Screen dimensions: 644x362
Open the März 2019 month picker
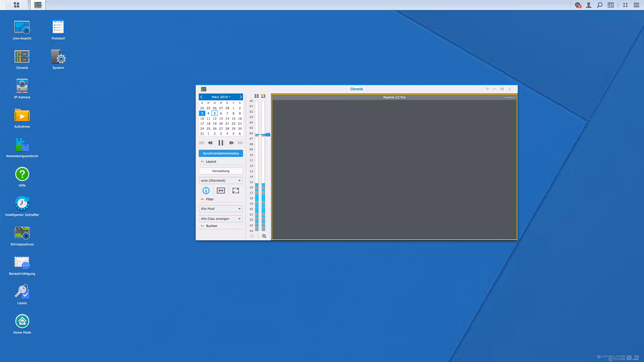221,97
